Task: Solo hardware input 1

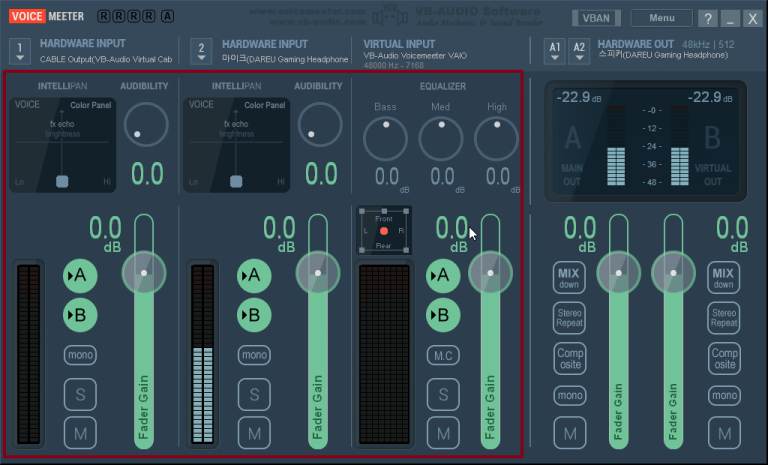Action: (x=80, y=394)
